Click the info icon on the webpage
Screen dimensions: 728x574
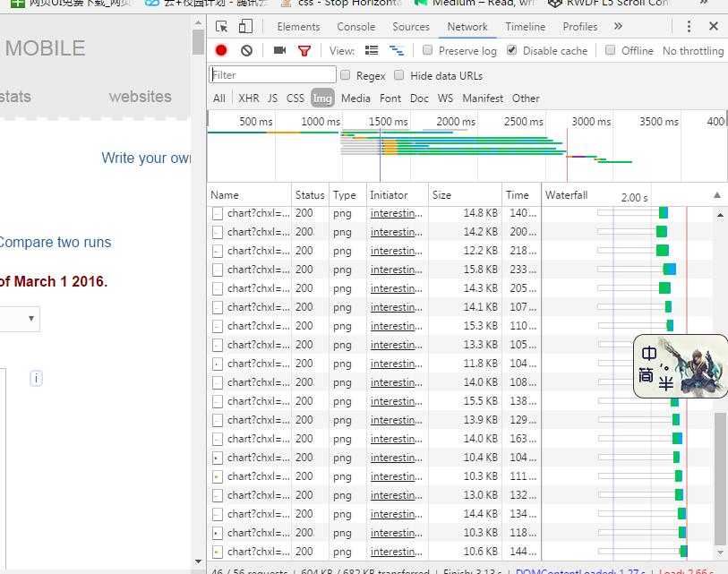[x=36, y=379]
